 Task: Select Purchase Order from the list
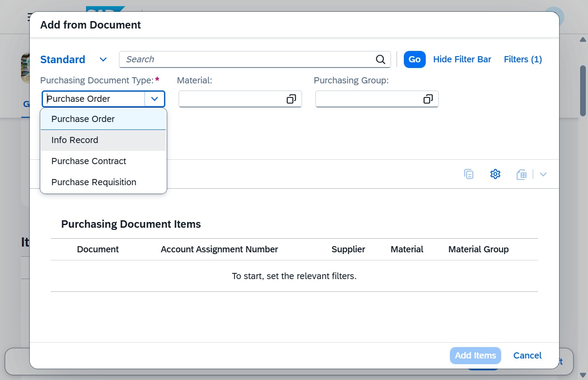coord(103,119)
